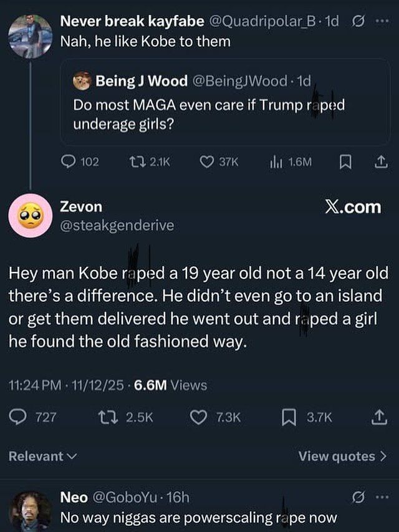Open Neo's profile picture
The height and width of the screenshot is (532, 399).
pos(30,511)
